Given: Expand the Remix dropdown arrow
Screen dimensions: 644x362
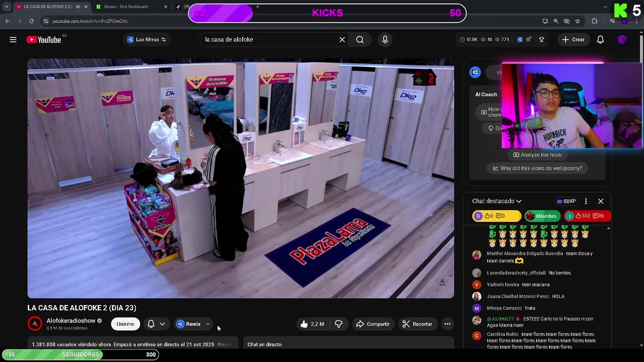Looking at the screenshot, I should (208, 324).
